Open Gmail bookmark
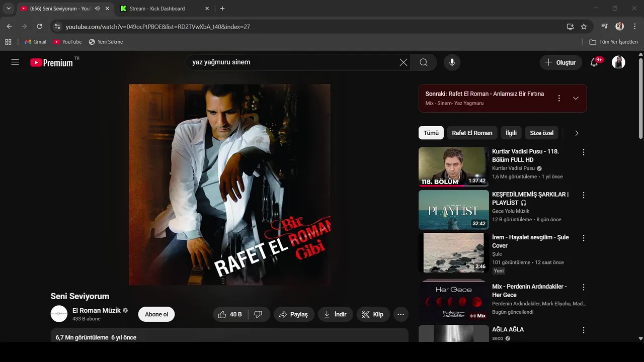Screen dimensions: 644x362 click(x=36, y=42)
